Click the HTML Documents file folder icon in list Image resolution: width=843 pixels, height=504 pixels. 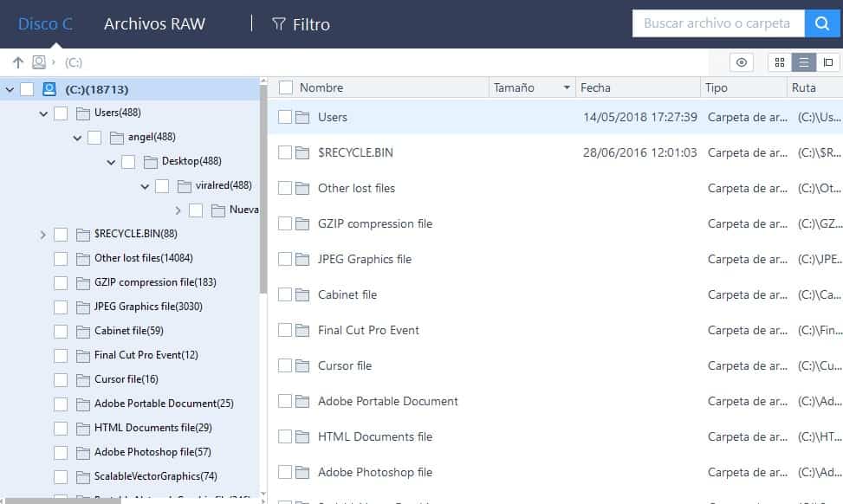coord(302,436)
